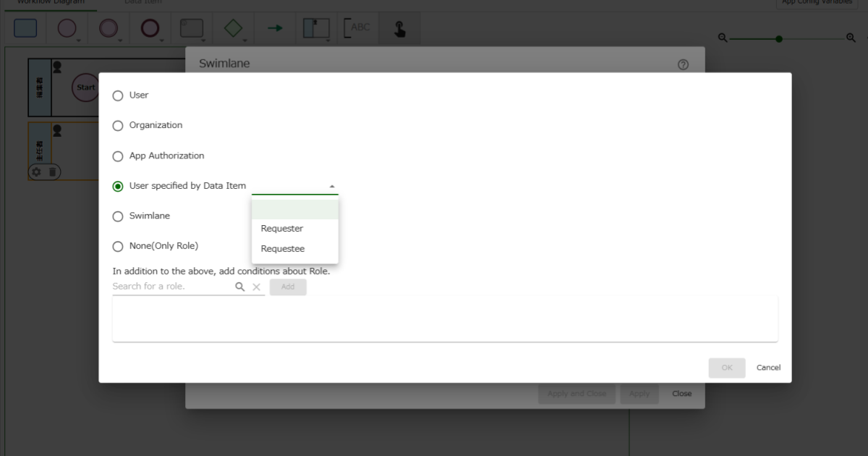Open Swimlane tool dropdown arrow
This screenshot has width=868, height=456.
[328, 41]
